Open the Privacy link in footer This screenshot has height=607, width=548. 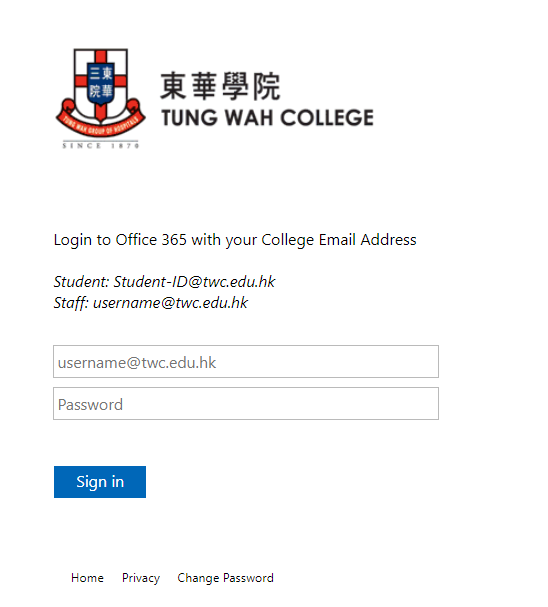pos(141,578)
